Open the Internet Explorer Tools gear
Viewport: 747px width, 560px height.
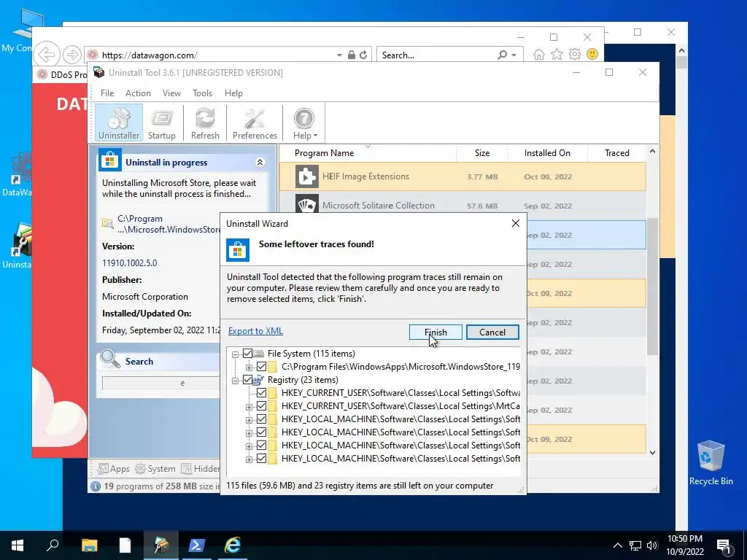pos(575,54)
